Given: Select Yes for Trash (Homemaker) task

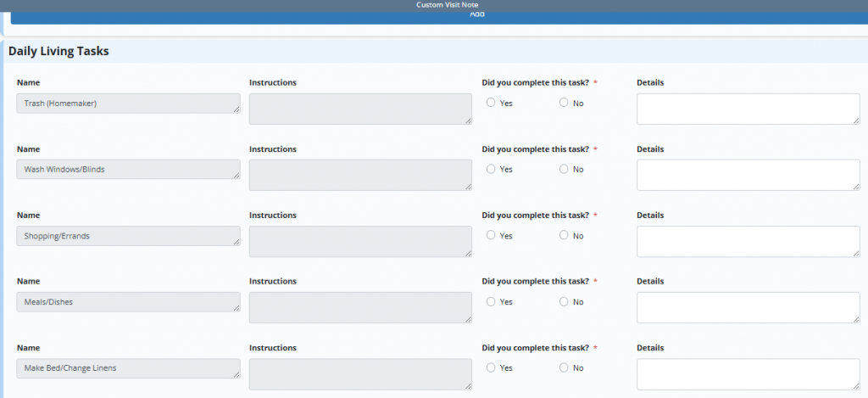Looking at the screenshot, I should [x=491, y=103].
